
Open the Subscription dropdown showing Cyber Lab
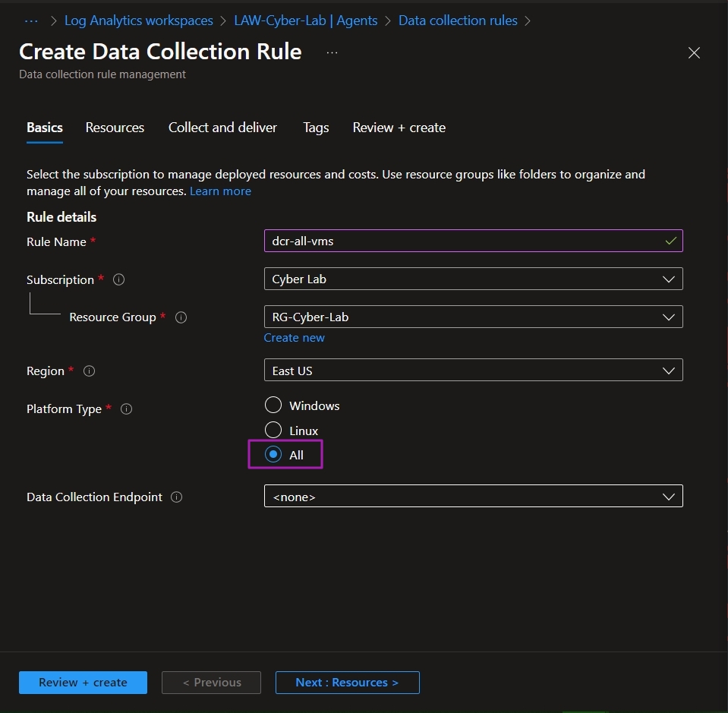click(x=473, y=279)
